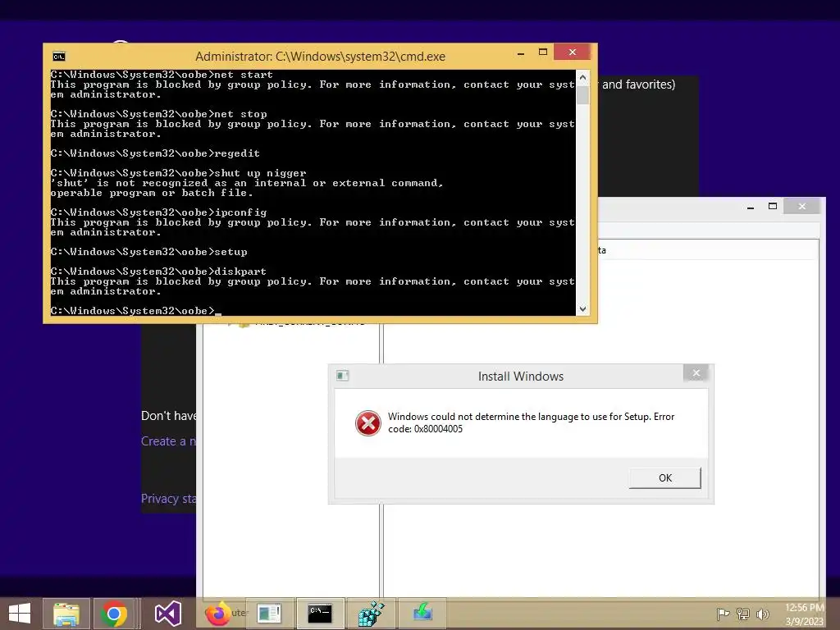840x630 pixels.
Task: Click the 'Don't have' text in setup screen
Action: [168, 416]
